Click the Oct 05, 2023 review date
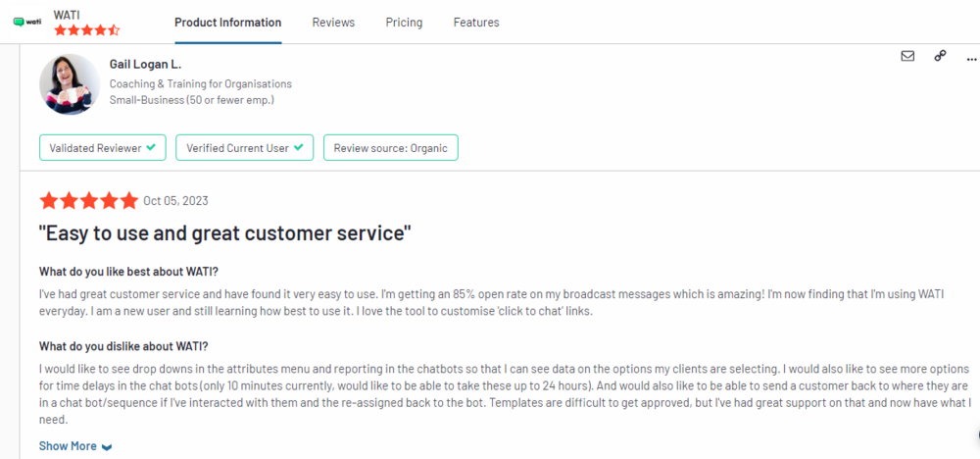The height and width of the screenshot is (459, 980). coord(175,201)
